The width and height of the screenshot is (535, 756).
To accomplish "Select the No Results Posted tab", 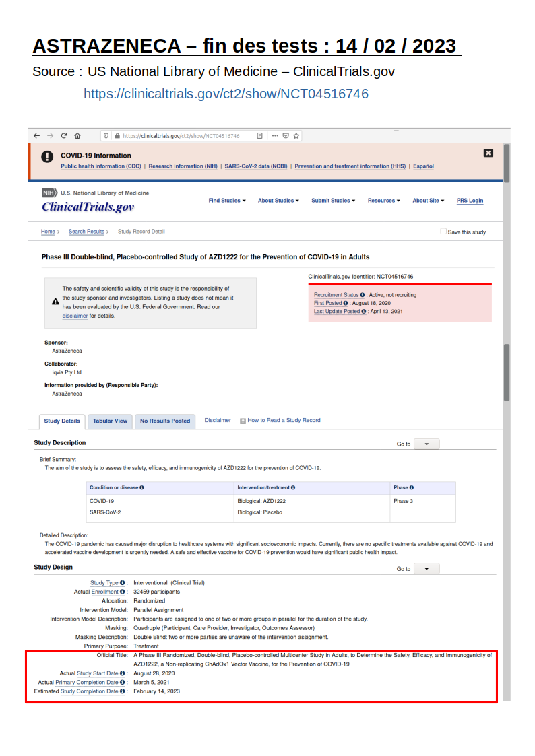I will (x=165, y=421).
